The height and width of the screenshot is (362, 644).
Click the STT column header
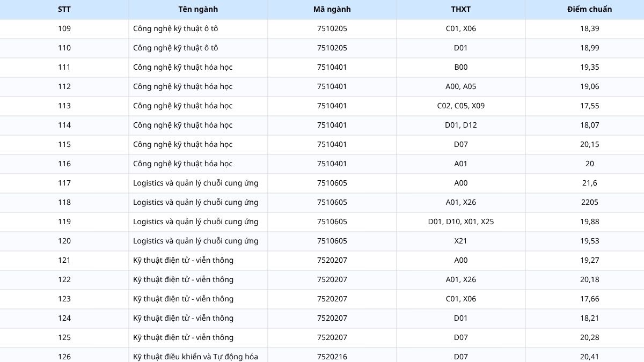64,9
